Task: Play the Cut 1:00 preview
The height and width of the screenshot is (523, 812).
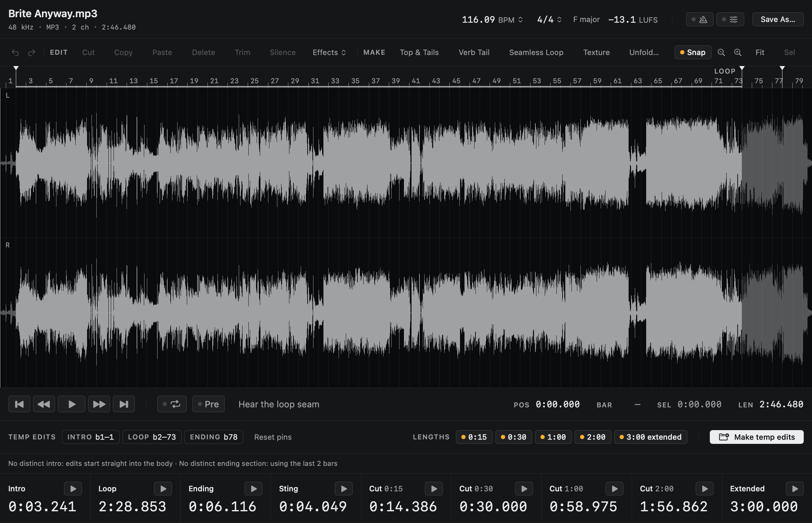Action: click(615, 489)
